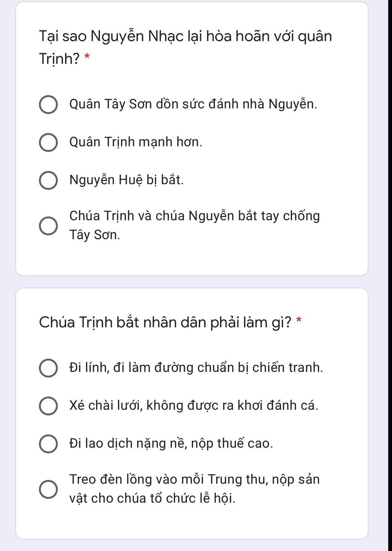The width and height of the screenshot is (392, 551).
Task: Click answer text 'Quân Trịnh mạnh hơn.'
Action: pos(136,142)
